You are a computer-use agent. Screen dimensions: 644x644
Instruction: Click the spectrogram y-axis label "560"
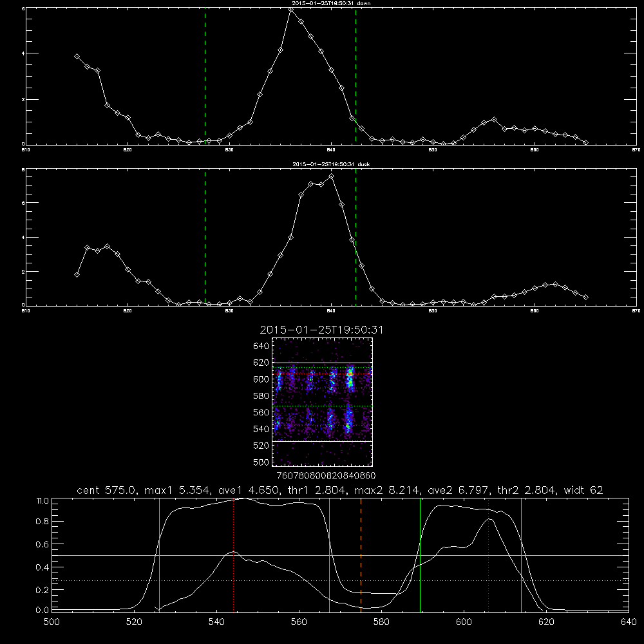[261, 412]
